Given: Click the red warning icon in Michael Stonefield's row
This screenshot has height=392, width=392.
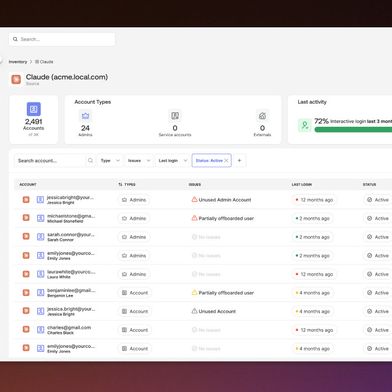Looking at the screenshot, I should [x=194, y=218].
